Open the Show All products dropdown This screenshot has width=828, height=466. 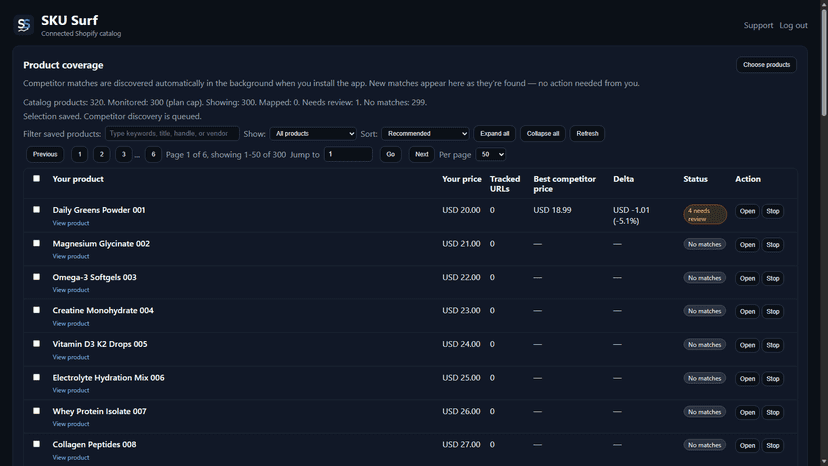[313, 134]
